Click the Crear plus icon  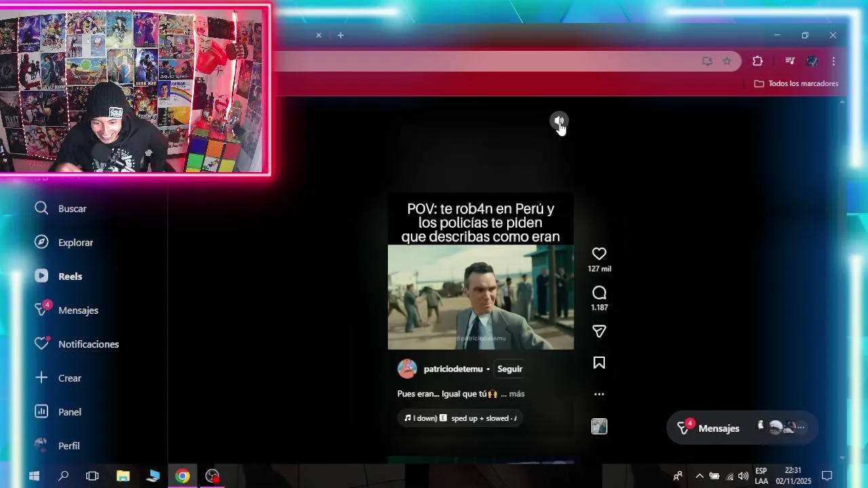[x=41, y=378]
